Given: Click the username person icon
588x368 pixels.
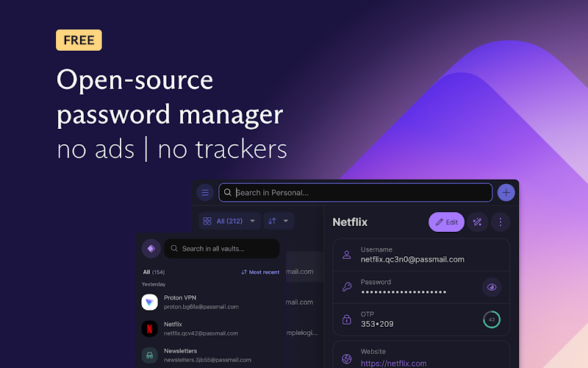Looking at the screenshot, I should pyautogui.click(x=346, y=255).
